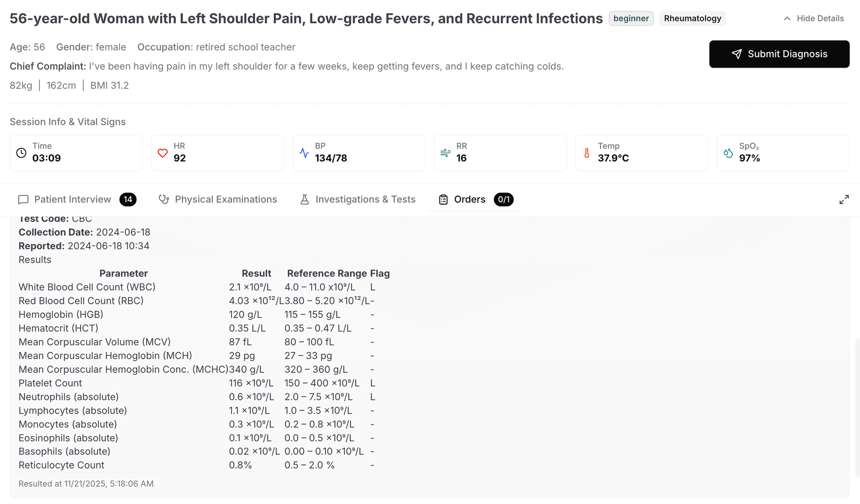This screenshot has width=860, height=504.
Task: Click the beginner difficulty badge
Action: 631,18
